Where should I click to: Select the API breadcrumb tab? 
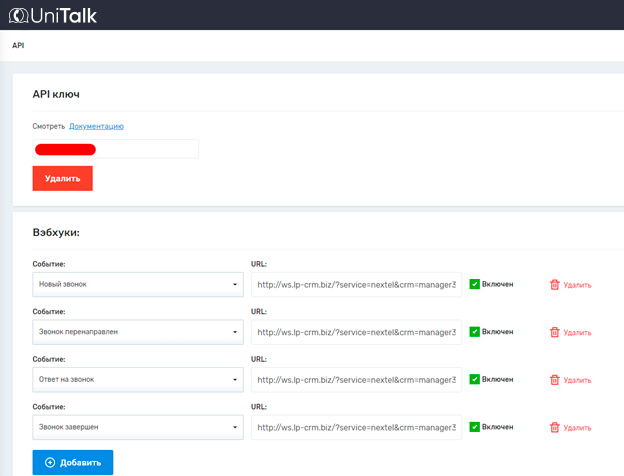(18, 45)
